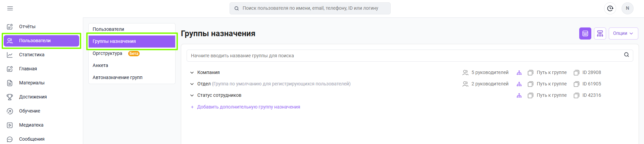This screenshot has height=144, width=644.
Task: Click hierarchy icon for Статус сотрудников group
Action: 519,95
